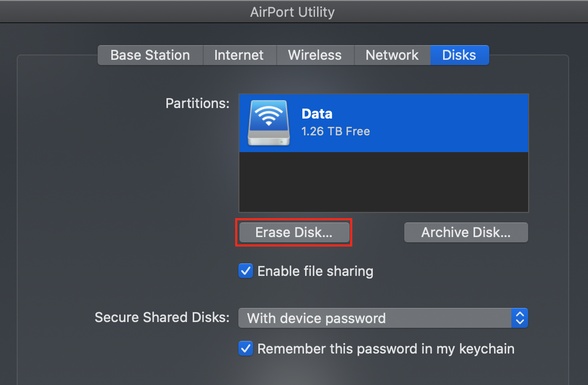Viewport: 588px width, 385px height.
Task: Click the AirPort Utility window title
Action: (292, 11)
